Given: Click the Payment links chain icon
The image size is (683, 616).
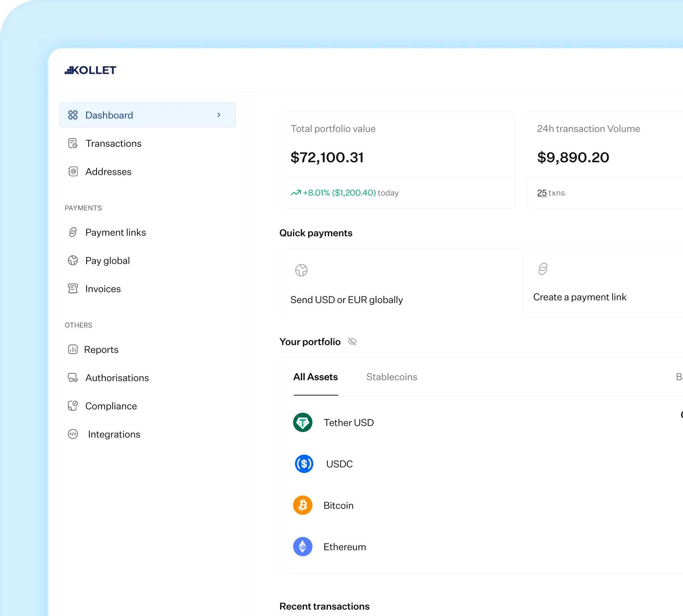Looking at the screenshot, I should tap(73, 232).
